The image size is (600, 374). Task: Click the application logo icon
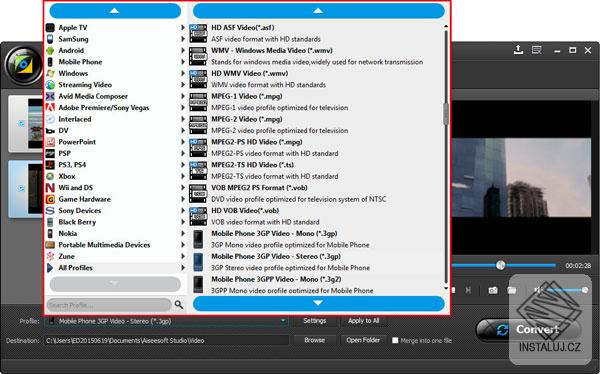(x=24, y=65)
